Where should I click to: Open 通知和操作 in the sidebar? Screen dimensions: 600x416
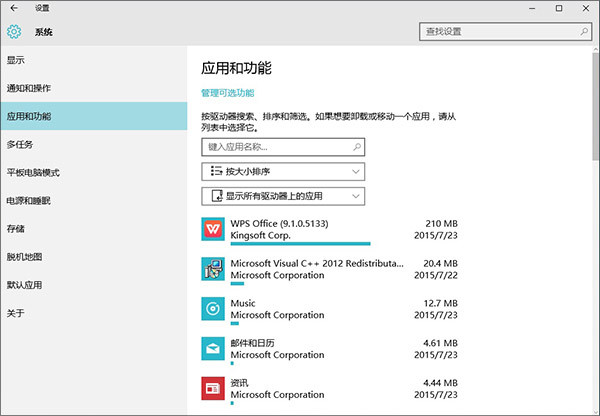point(28,88)
